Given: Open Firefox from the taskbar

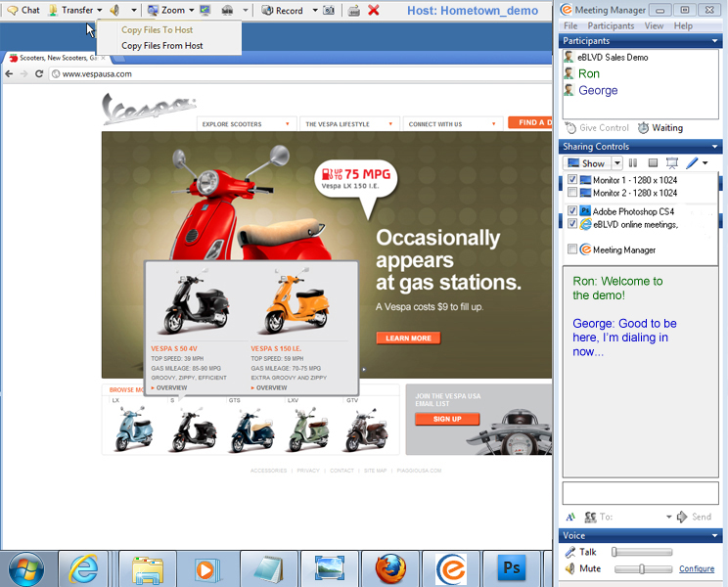Looking at the screenshot, I should point(390,568).
